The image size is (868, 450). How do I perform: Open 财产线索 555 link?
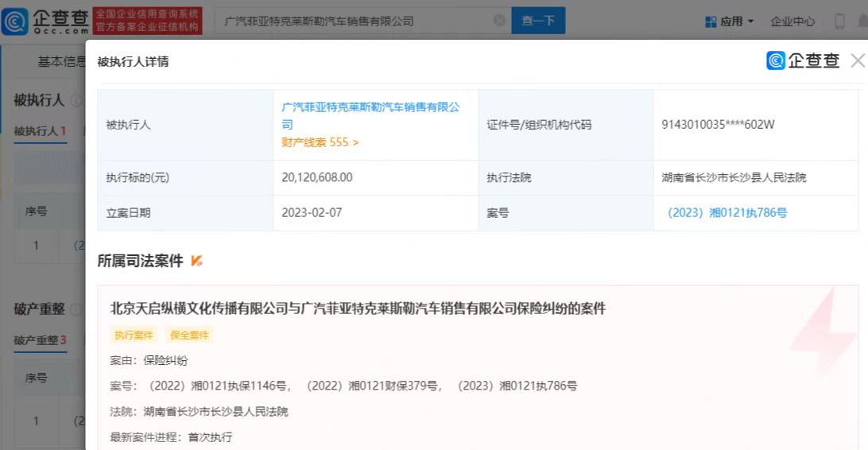tap(320, 142)
